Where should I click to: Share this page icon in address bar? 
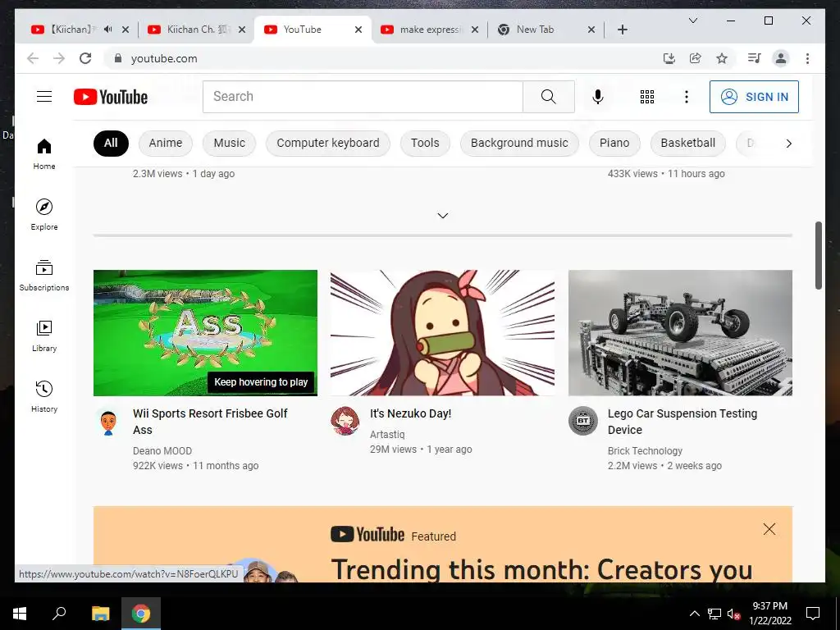696,58
